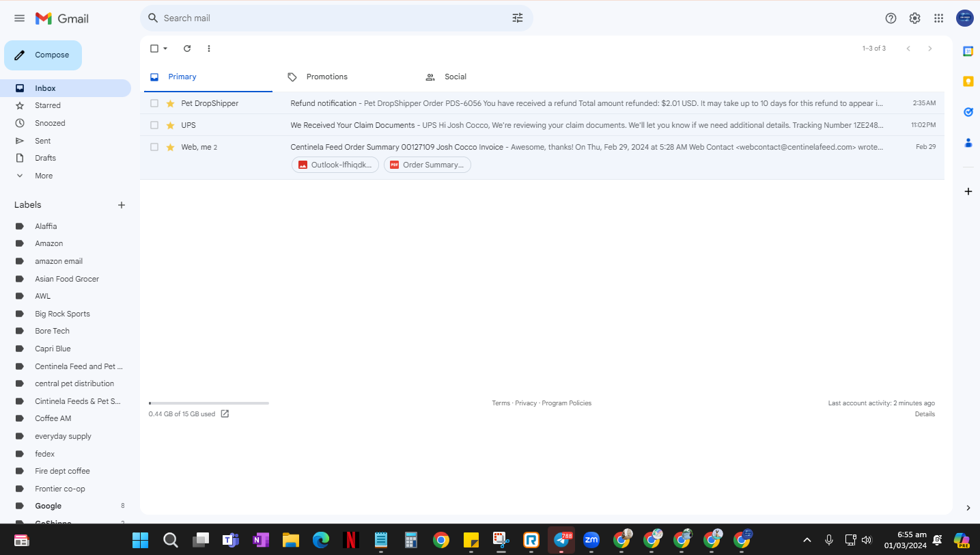Image resolution: width=980 pixels, height=555 pixels.
Task: Tick the select-all checkbox in toolbar
Action: click(x=154, y=49)
